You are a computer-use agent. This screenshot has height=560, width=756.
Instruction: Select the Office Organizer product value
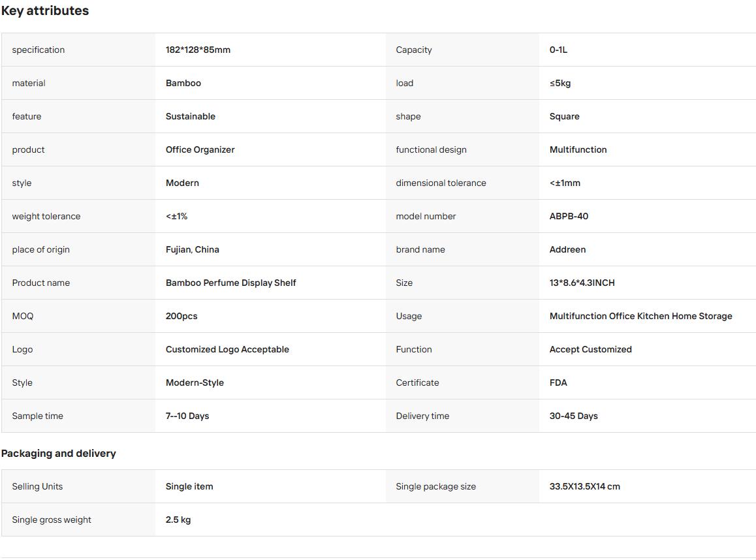pyautogui.click(x=200, y=149)
